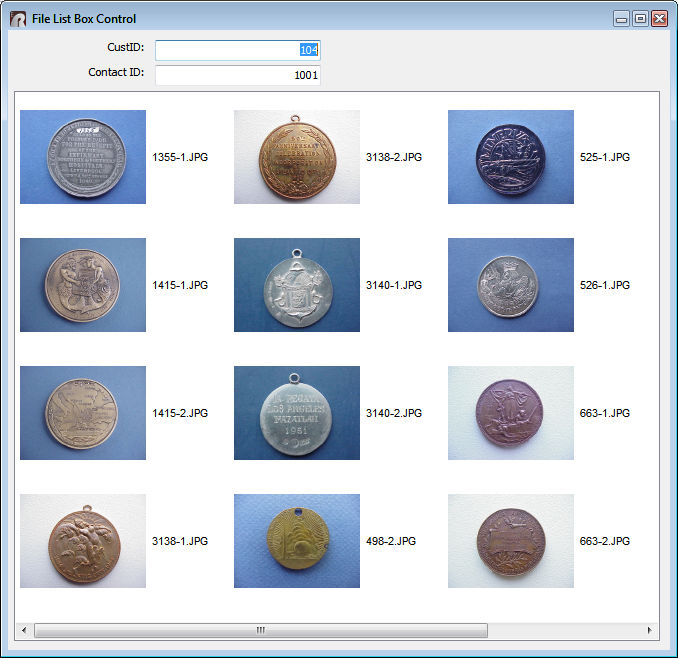The width and height of the screenshot is (678, 658).
Task: Select the 3138-1.JPG copper medal thumbnail
Action: click(x=83, y=541)
